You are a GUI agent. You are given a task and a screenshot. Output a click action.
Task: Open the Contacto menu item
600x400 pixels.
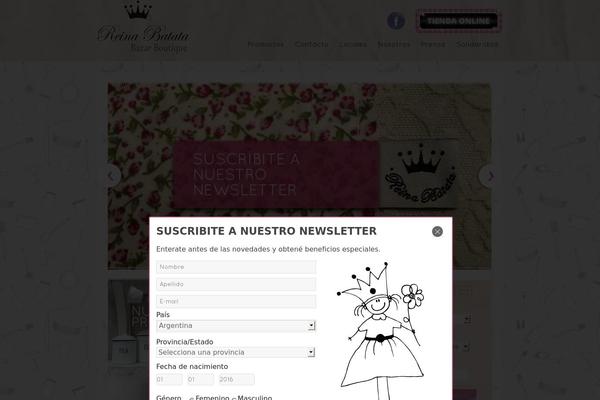[x=311, y=44]
